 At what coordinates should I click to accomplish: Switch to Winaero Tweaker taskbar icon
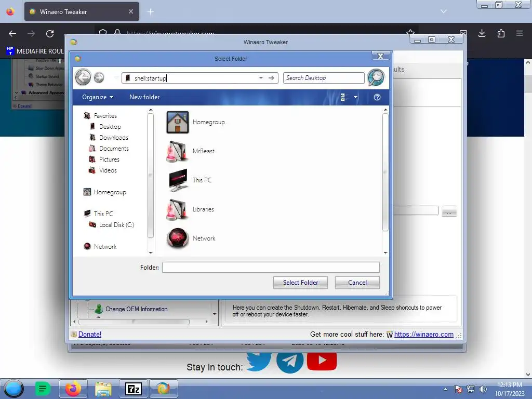click(x=164, y=389)
